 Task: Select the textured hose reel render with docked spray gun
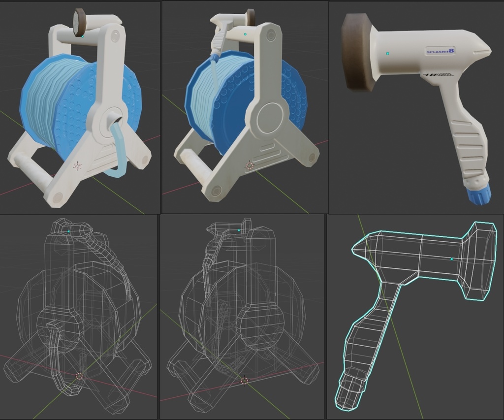245,108
